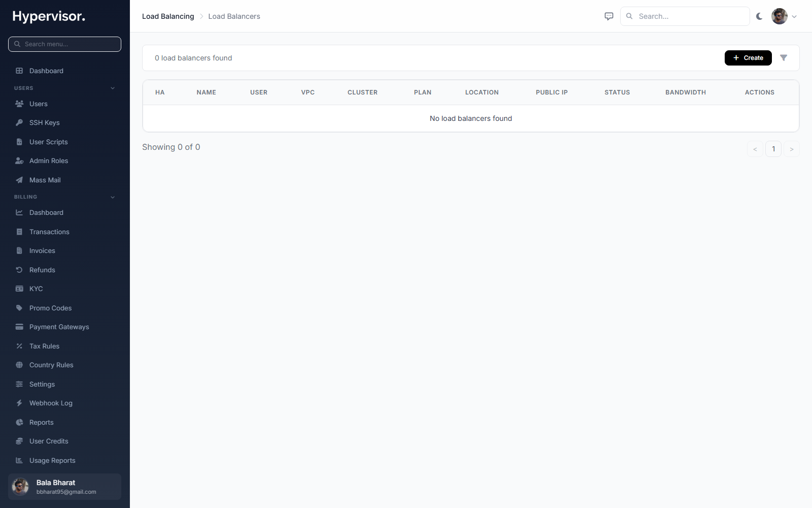Click the Usage Reports chart icon
Screen dimensions: 812x508
tap(19, 460)
